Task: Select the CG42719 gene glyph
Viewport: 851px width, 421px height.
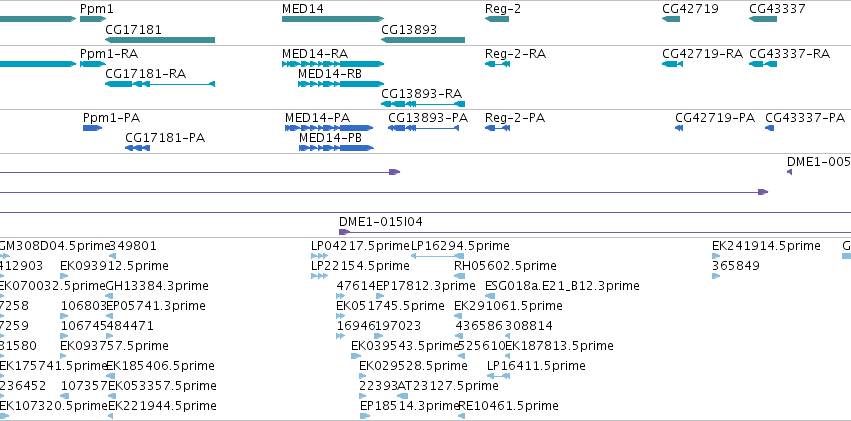Action: click(x=671, y=19)
